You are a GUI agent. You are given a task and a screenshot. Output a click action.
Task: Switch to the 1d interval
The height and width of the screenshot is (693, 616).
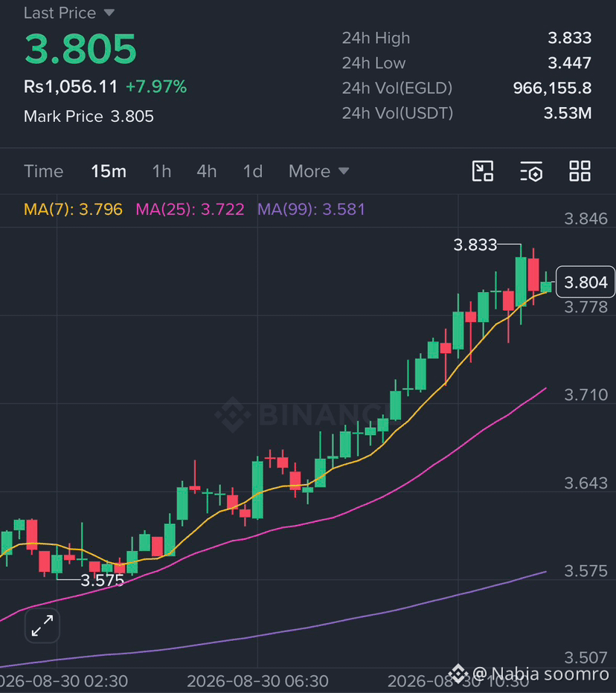(x=253, y=172)
